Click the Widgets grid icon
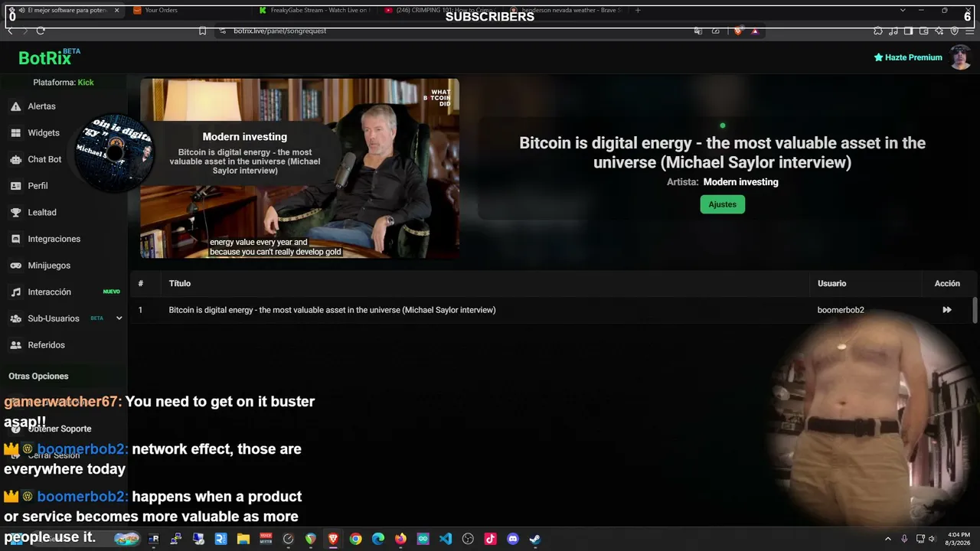980x551 pixels. click(15, 133)
